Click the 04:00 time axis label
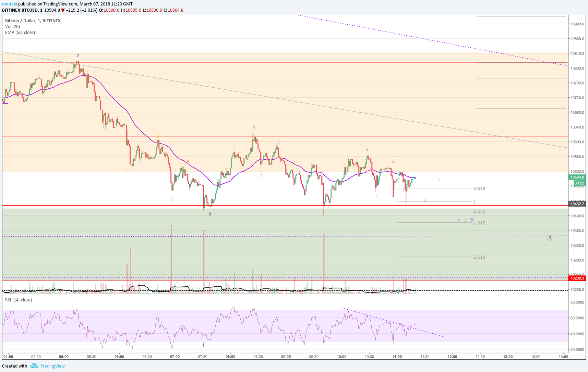Image resolution: width=588 pixels, height=372 pixels. [8, 357]
